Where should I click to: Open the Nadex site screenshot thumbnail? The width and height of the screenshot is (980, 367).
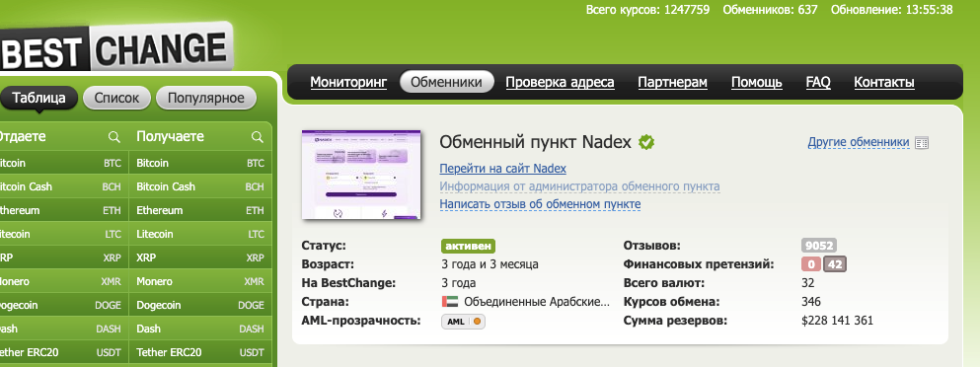[361, 175]
